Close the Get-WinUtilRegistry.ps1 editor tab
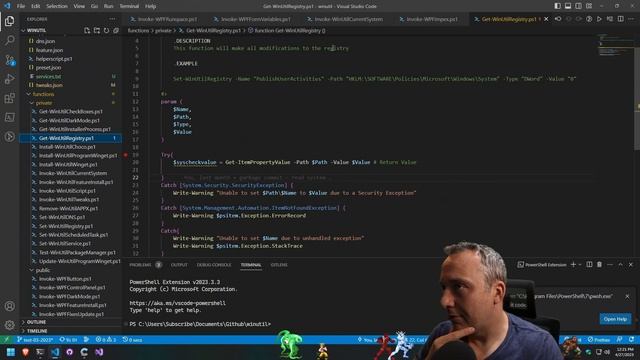 click(546, 19)
